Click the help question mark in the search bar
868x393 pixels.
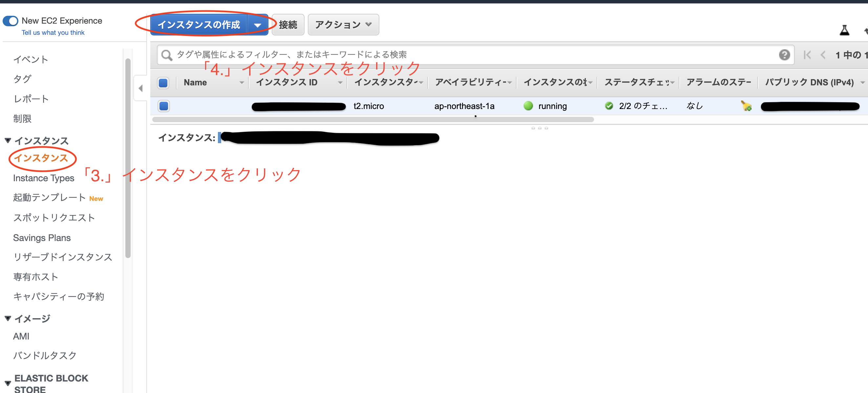point(785,55)
